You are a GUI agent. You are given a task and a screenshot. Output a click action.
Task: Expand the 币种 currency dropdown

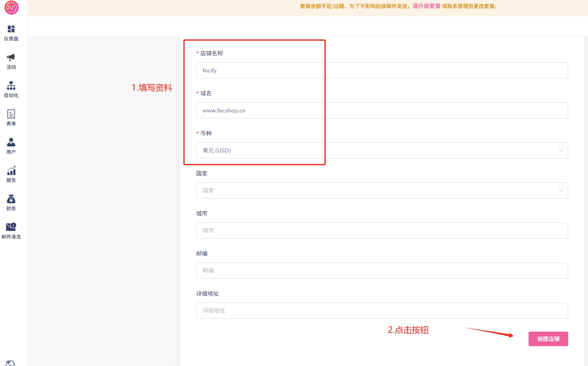coord(382,150)
